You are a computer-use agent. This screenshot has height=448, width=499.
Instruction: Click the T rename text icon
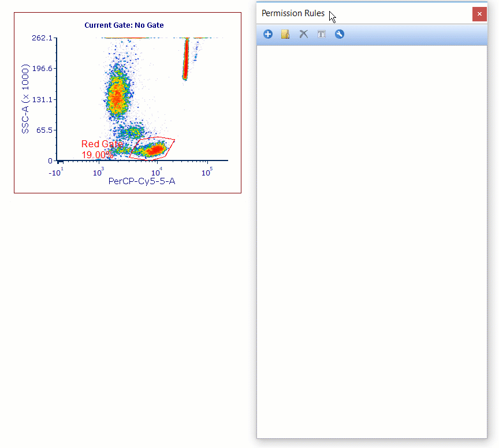click(x=322, y=35)
